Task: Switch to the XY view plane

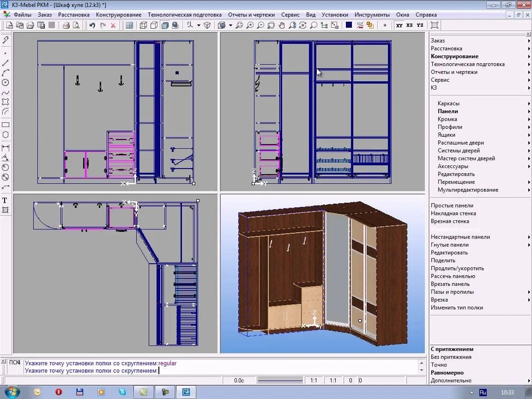Action: 399,25
